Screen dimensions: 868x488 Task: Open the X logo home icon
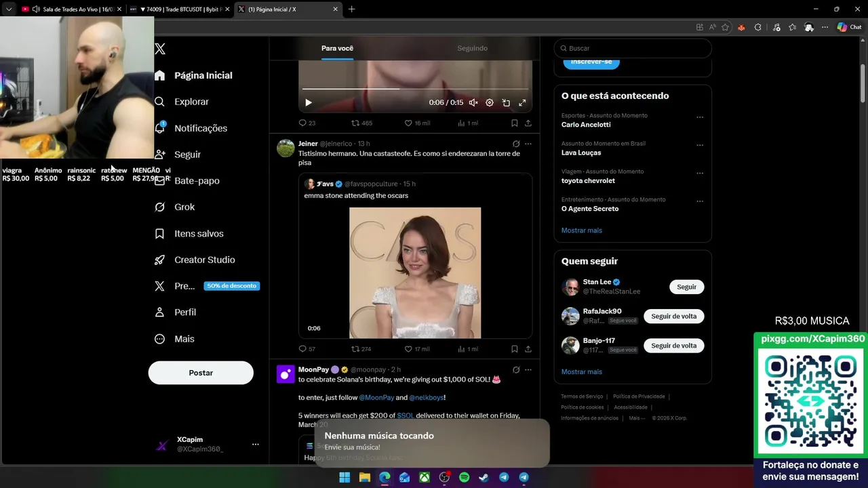point(160,49)
